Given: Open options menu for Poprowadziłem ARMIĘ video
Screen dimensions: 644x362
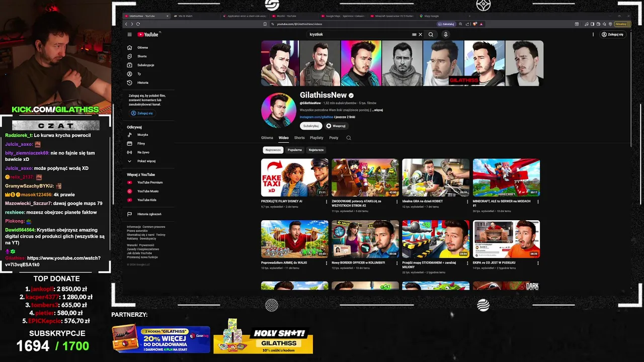Looking at the screenshot, I should click(326, 263).
